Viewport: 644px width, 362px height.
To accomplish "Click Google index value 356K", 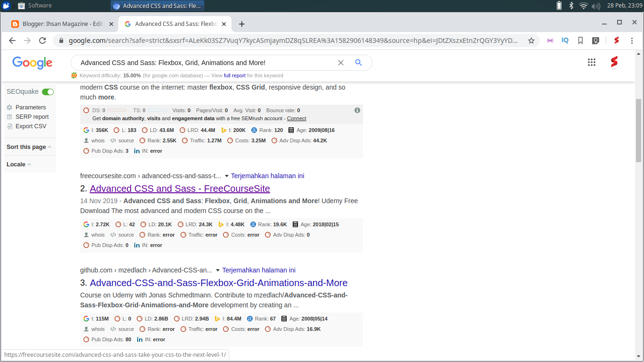I will (102, 130).
